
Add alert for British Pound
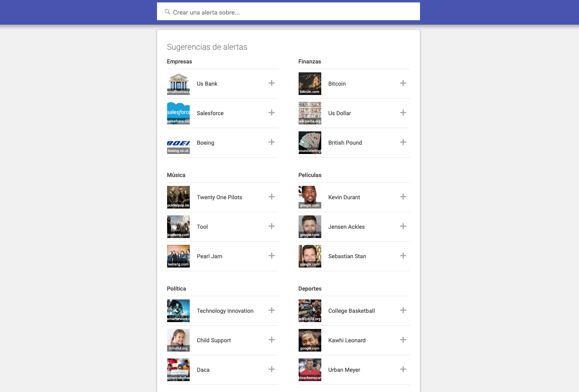[403, 142]
